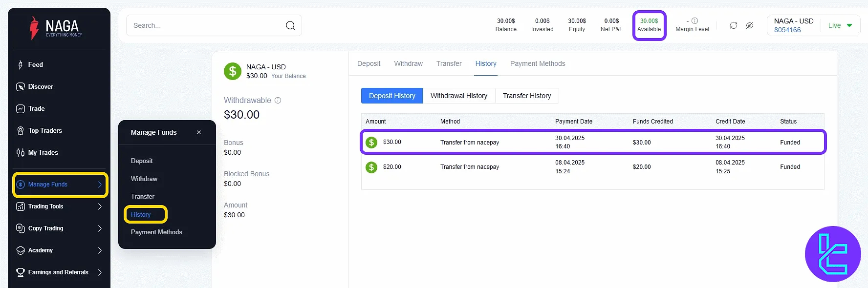This screenshot has width=868, height=288.
Task: Select Deposit in Manage Funds popup
Action: [x=142, y=161]
